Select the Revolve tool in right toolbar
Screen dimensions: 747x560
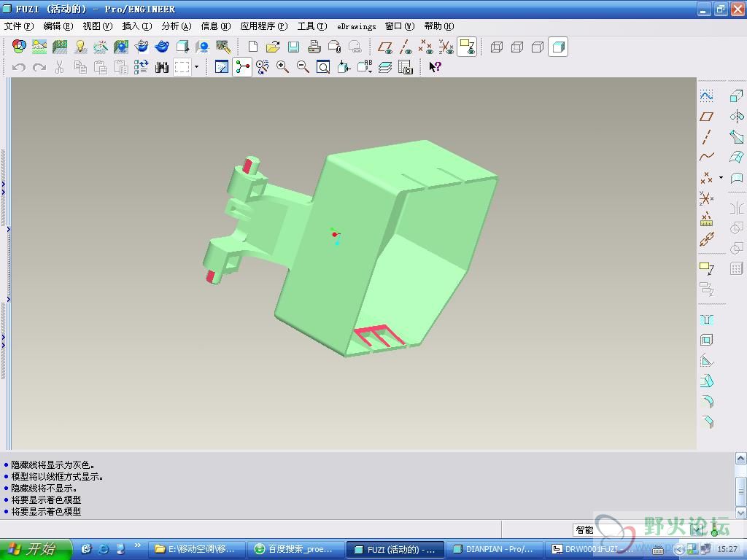tap(737, 117)
